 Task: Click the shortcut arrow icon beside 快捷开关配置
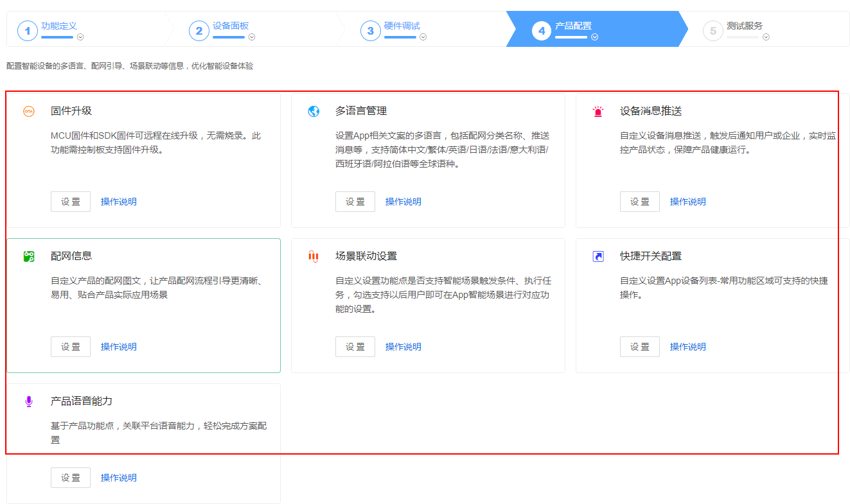[x=598, y=256]
